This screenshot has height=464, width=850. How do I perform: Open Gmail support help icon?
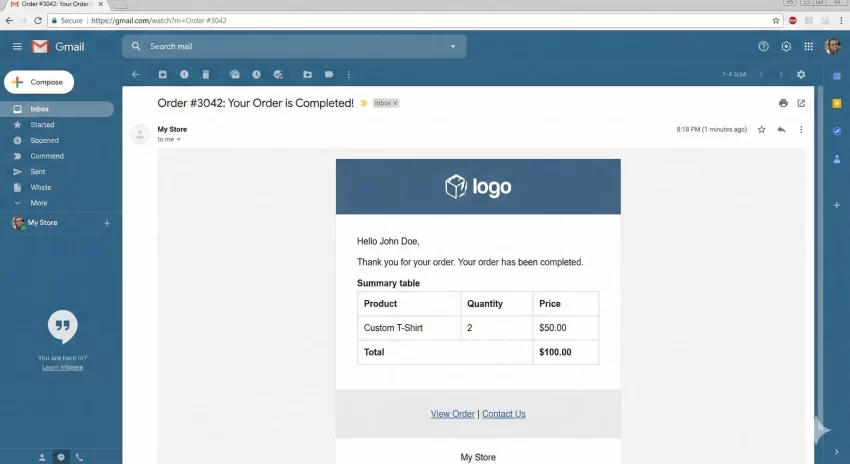(x=763, y=47)
